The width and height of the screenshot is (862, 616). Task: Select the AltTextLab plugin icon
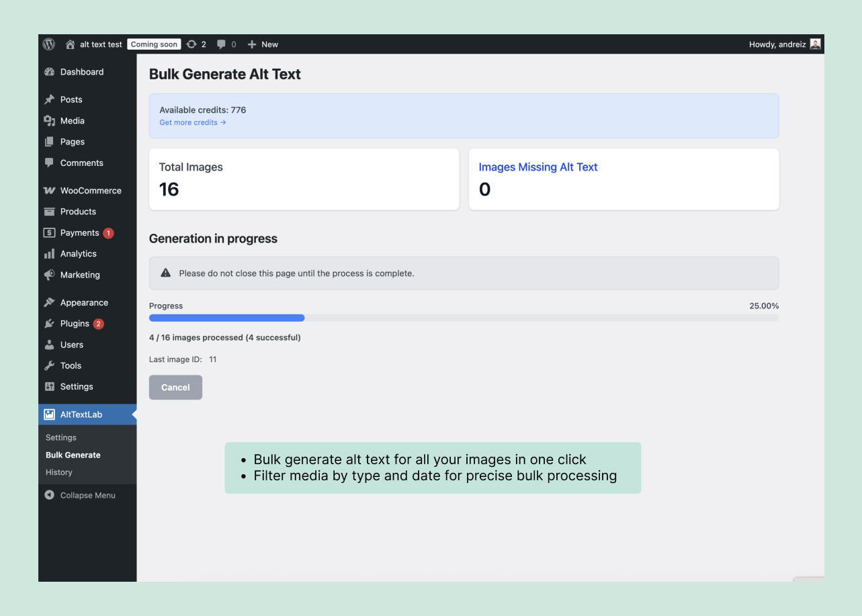tap(50, 414)
